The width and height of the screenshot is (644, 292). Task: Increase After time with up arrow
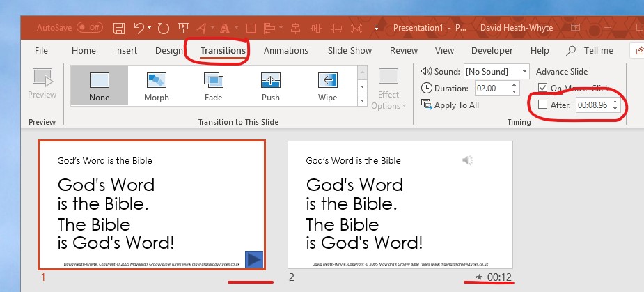pos(615,102)
